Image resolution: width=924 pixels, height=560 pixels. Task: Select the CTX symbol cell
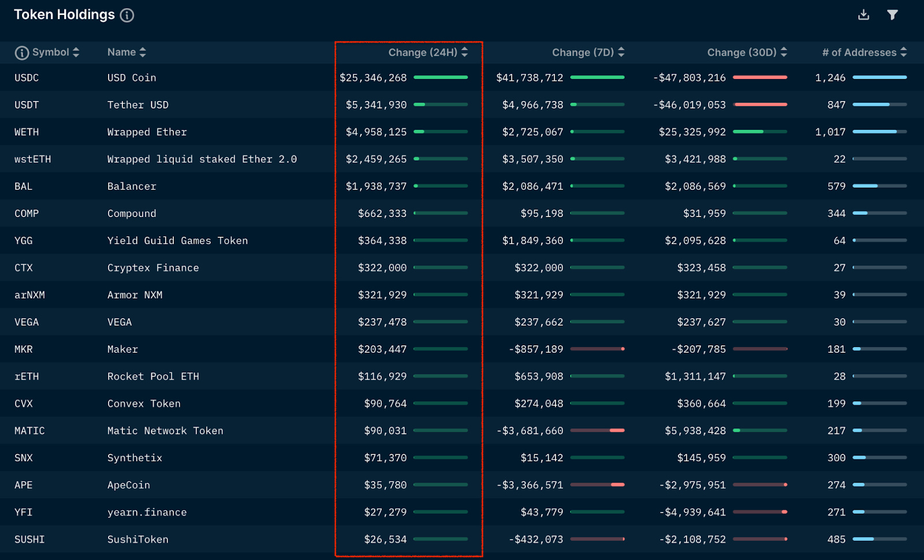(x=24, y=267)
